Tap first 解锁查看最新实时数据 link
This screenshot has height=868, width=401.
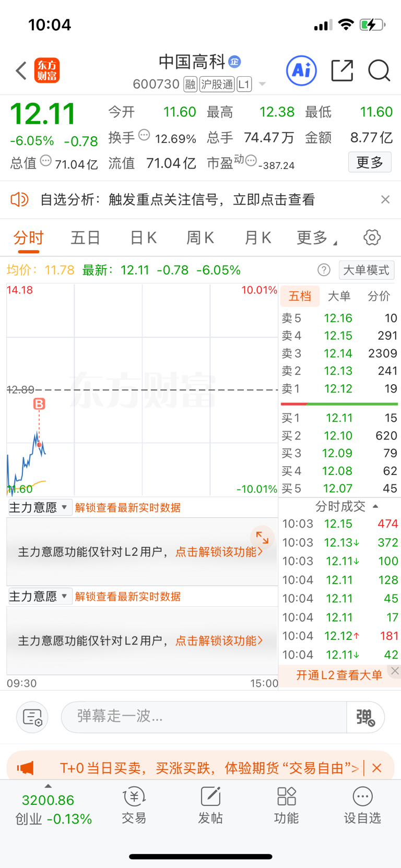coord(128,508)
